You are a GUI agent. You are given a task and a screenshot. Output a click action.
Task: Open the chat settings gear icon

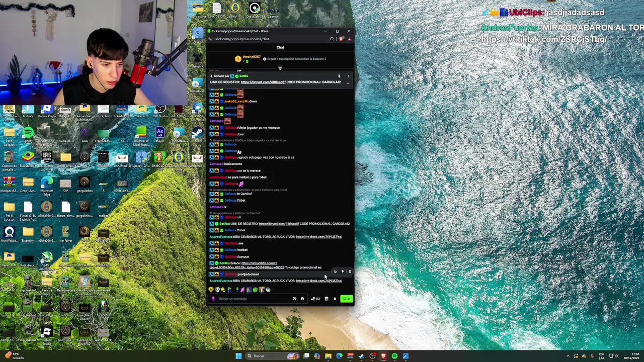[335, 299]
